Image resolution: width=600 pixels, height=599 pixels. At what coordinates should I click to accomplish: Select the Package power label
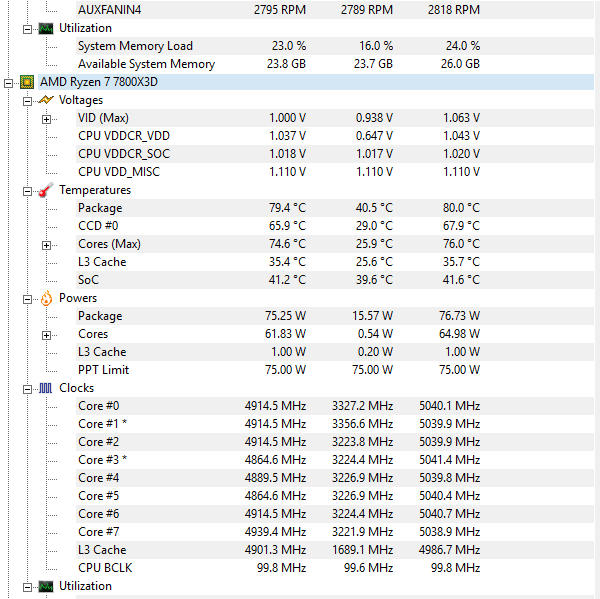tap(100, 316)
